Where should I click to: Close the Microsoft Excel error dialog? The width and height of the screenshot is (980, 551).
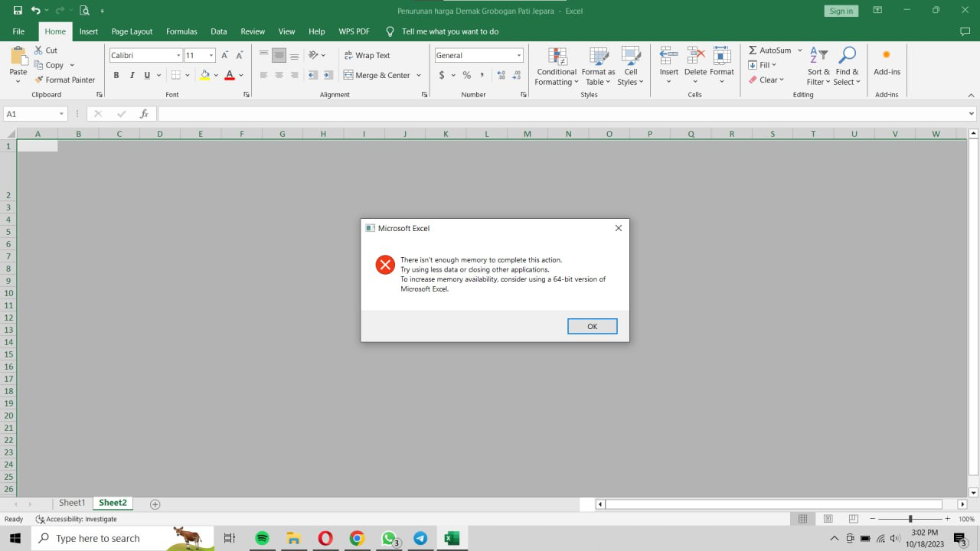[x=619, y=228]
